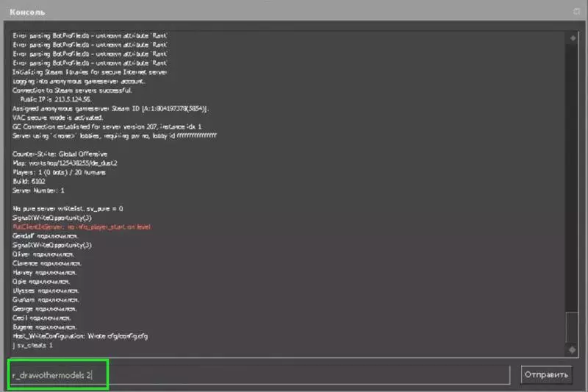This screenshot has height=392, width=588.
Task: Click the '] sv_cheats 1' line
Action: click(32, 345)
